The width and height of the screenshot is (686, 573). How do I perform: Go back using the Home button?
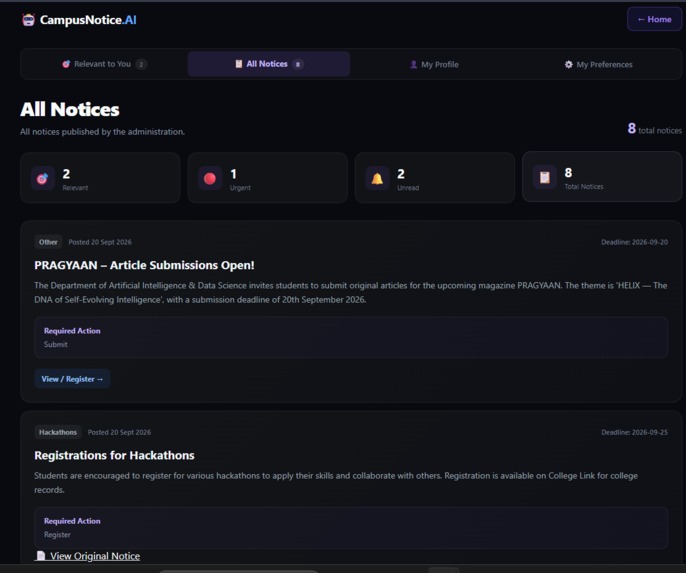pyautogui.click(x=654, y=19)
